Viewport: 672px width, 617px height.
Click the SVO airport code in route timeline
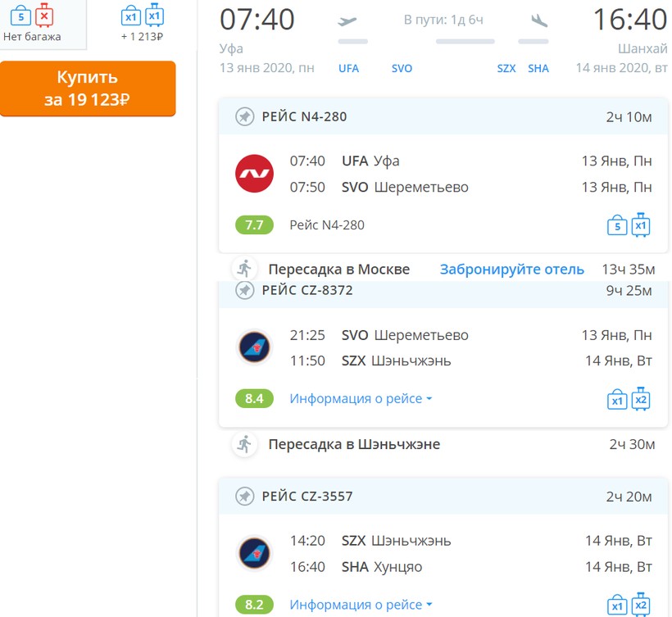402,69
